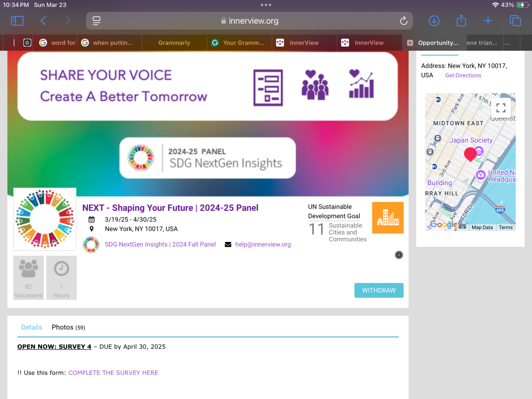Click the SHARE YOUR VOICE banner text
532x399 pixels.
coord(106,75)
